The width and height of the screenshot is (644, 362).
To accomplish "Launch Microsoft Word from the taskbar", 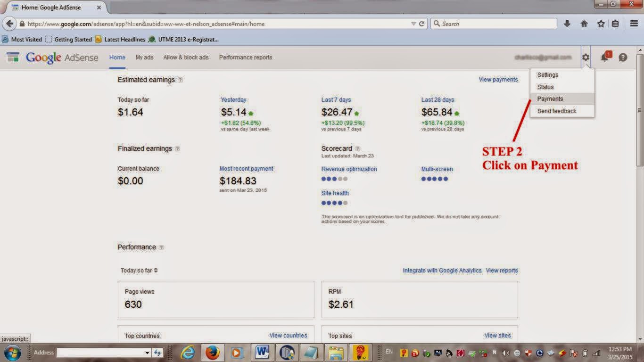I will coord(262,352).
